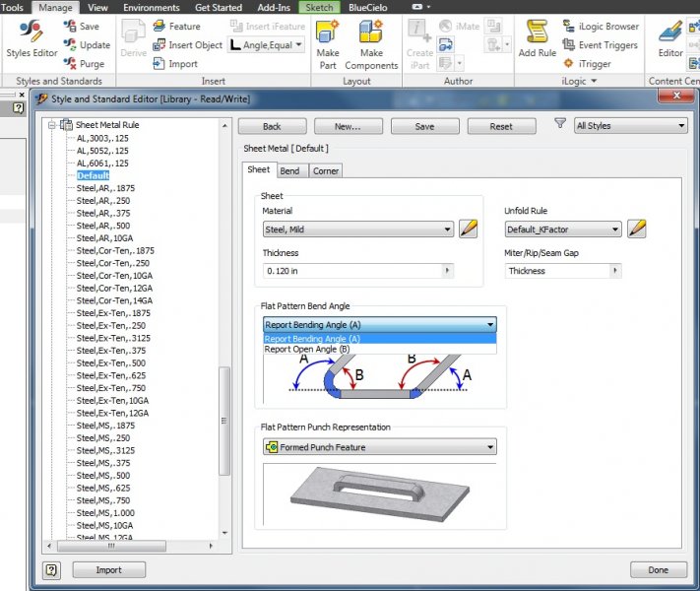Viewport: 700px width, 591px height.
Task: Click the Derive icon
Action: [x=134, y=33]
